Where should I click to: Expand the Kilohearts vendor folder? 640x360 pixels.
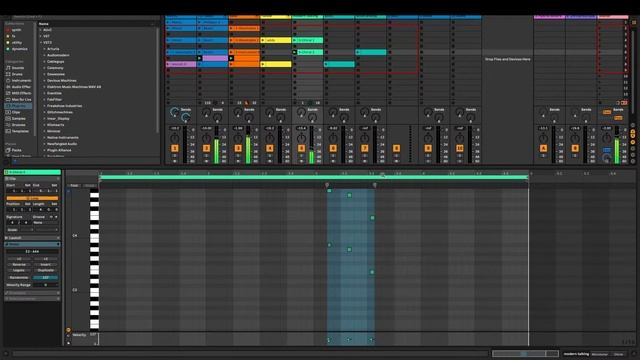coord(44,125)
